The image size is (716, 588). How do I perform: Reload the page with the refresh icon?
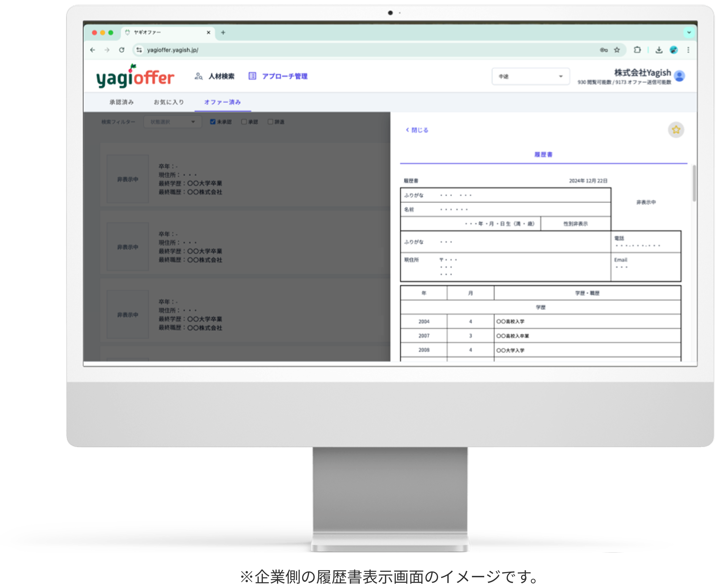122,50
